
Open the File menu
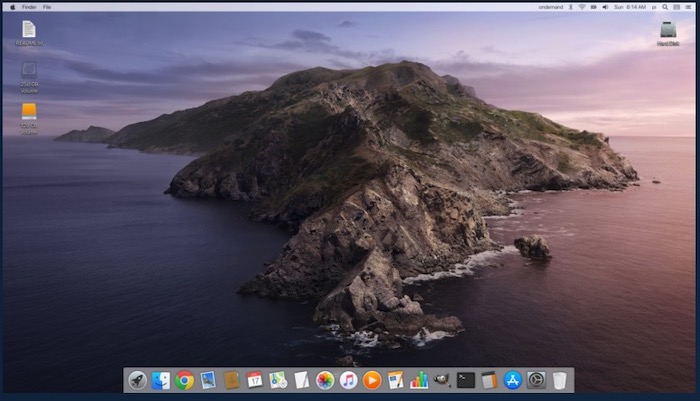click(x=47, y=7)
